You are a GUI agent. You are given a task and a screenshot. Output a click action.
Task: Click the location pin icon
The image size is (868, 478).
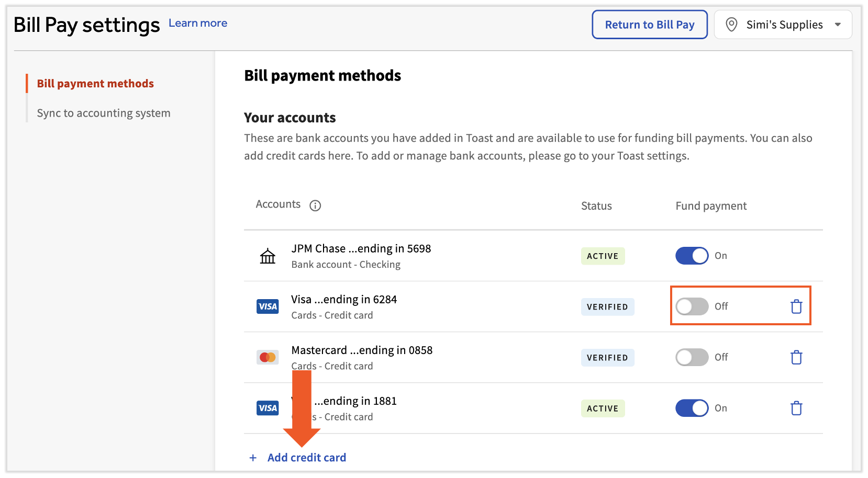[731, 25]
